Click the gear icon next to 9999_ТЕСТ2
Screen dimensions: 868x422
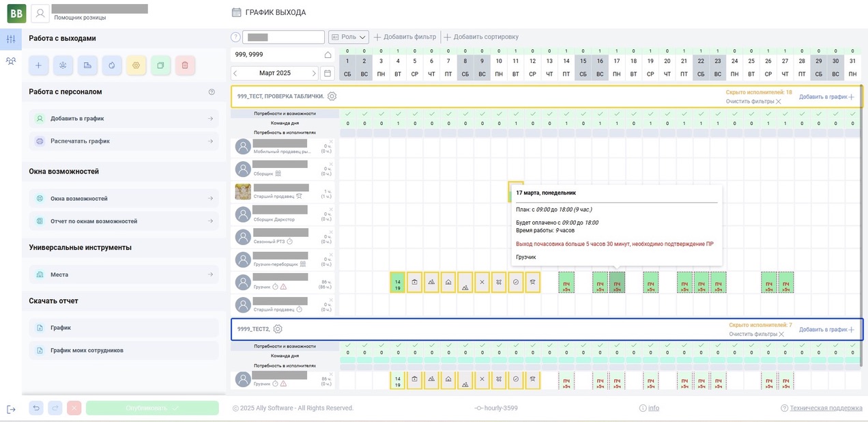(278, 329)
